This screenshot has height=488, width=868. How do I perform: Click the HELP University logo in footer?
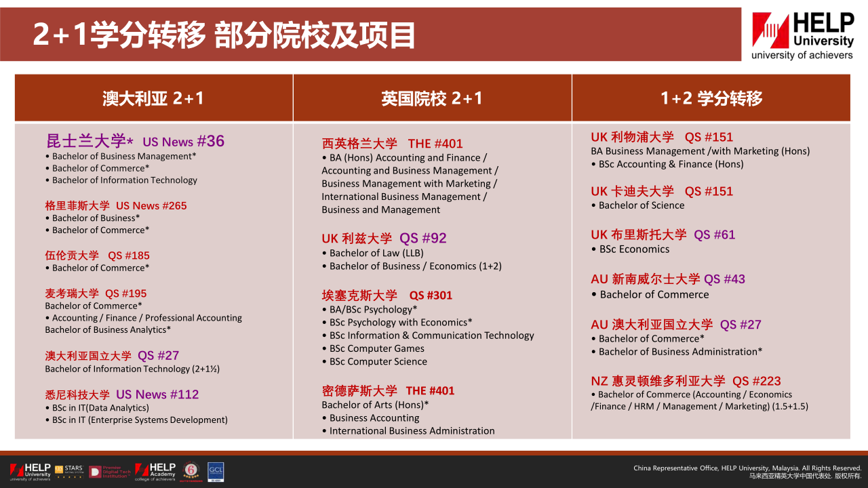tap(30, 472)
